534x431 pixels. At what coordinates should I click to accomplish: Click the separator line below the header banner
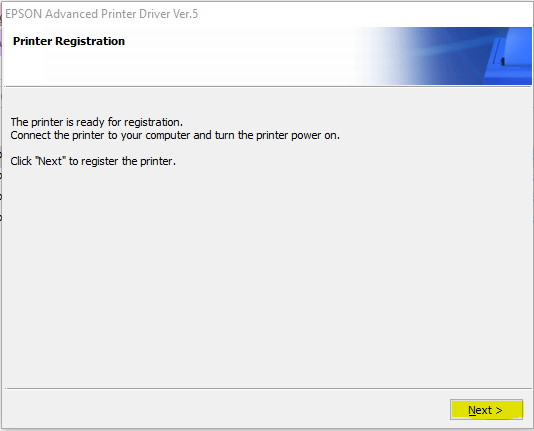(x=268, y=86)
